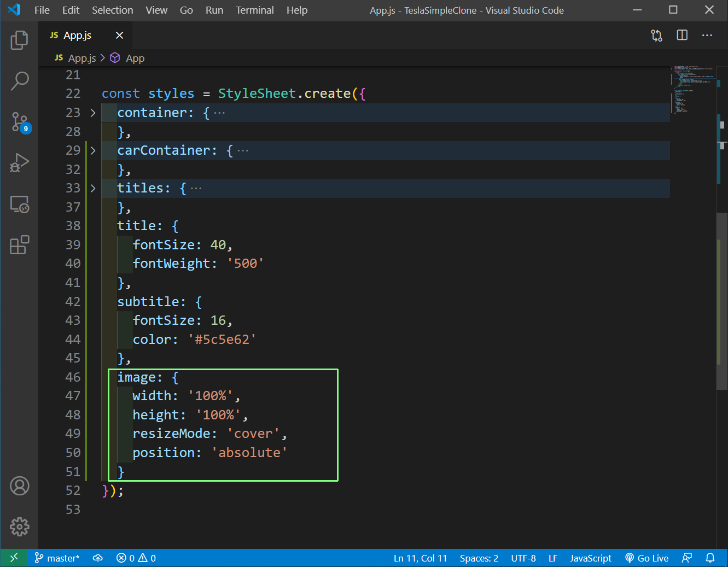Open the Accounts menu icon
728x567 pixels.
(x=19, y=486)
